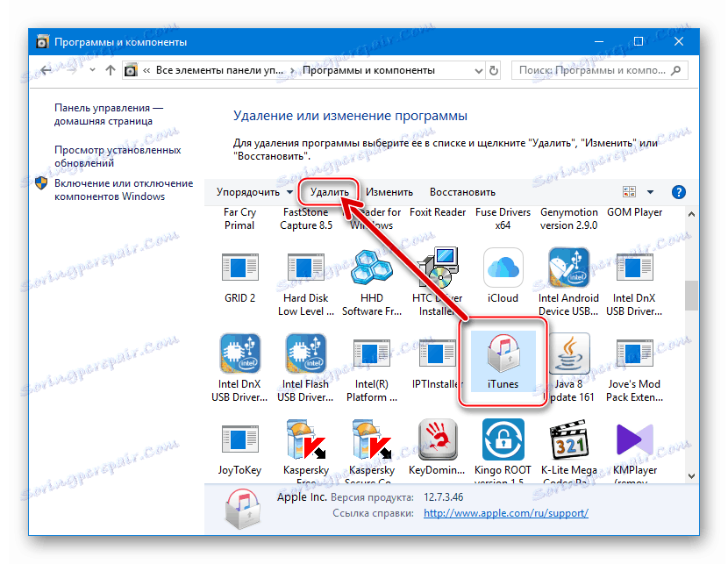
Task: Select HTC Driver Installer icon
Action: pos(438,267)
